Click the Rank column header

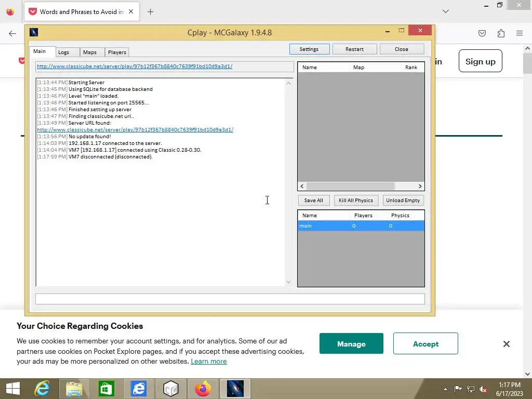click(x=412, y=68)
